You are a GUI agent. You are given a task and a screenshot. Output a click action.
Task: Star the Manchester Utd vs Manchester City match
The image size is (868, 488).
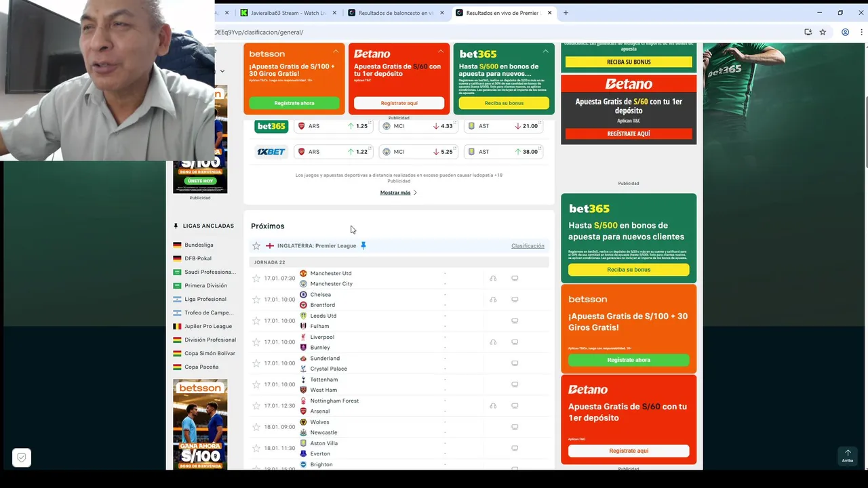[x=256, y=279]
